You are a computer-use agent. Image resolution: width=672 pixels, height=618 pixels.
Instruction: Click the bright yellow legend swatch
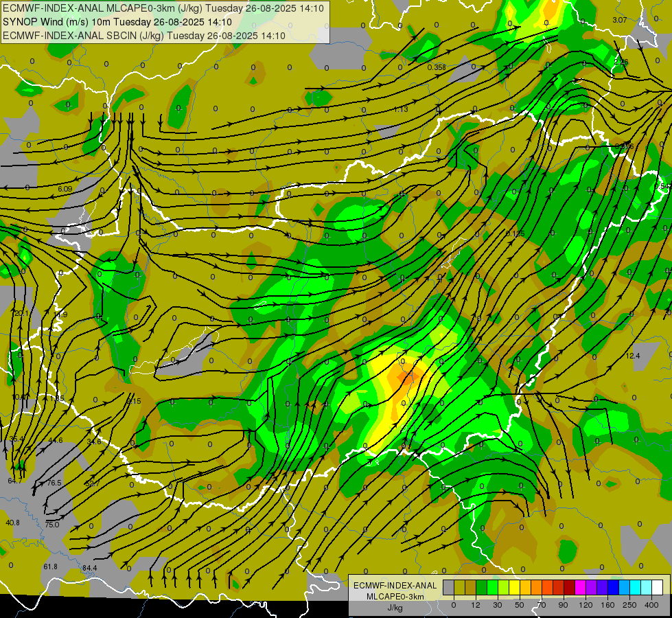pyautogui.click(x=514, y=587)
